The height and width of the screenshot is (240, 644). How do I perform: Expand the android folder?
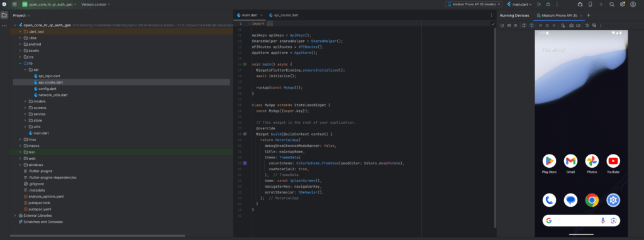click(x=20, y=45)
